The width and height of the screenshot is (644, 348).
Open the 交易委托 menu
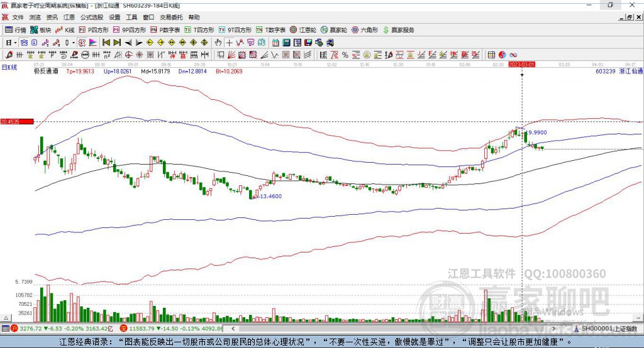click(x=171, y=17)
